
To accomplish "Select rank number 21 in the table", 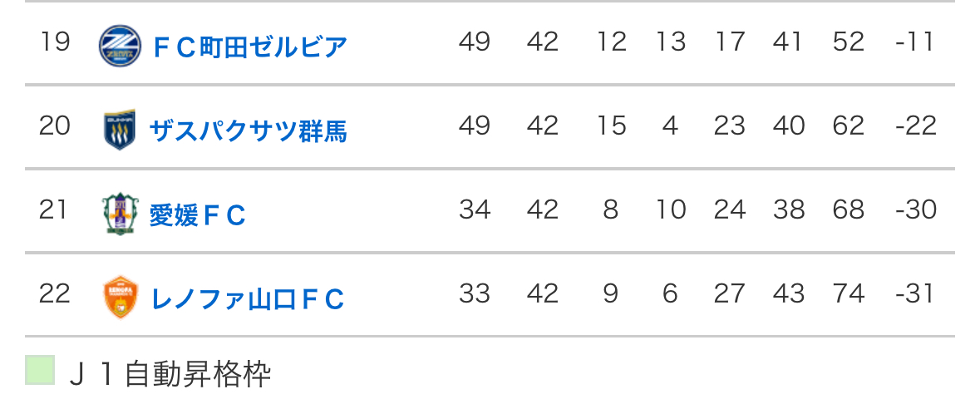I will tap(53, 209).
